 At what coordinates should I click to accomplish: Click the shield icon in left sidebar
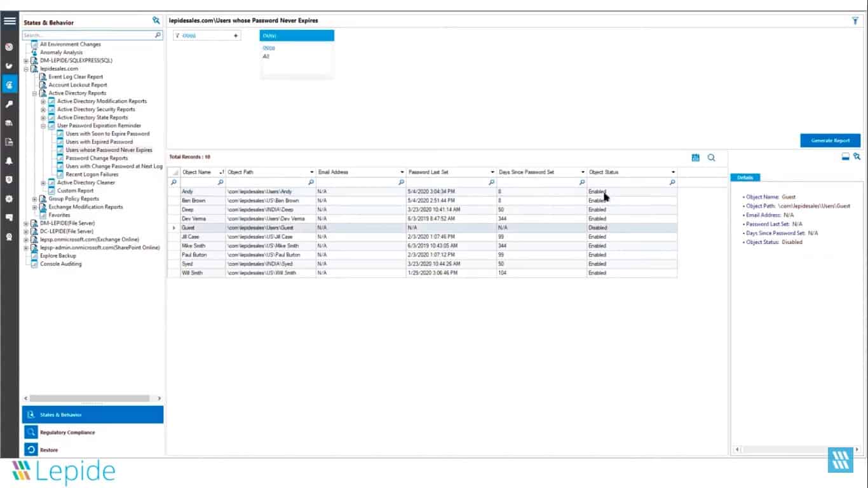pos(10,180)
